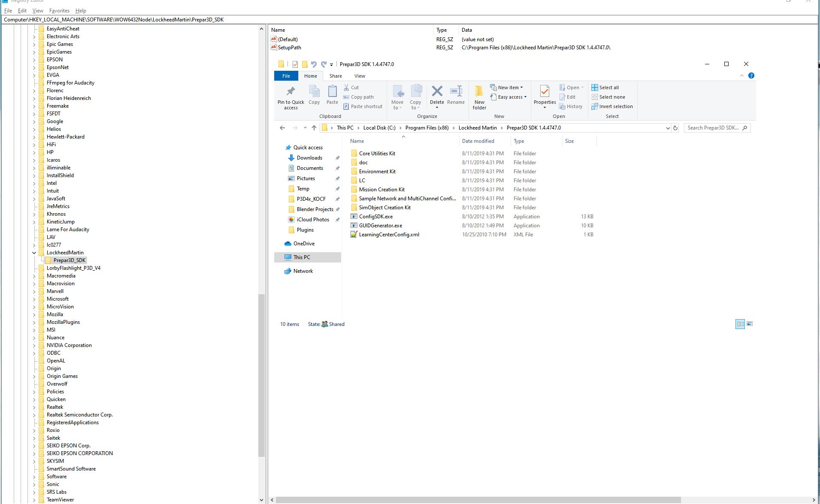
Task: Open Downloads in Quick access
Action: (309, 158)
